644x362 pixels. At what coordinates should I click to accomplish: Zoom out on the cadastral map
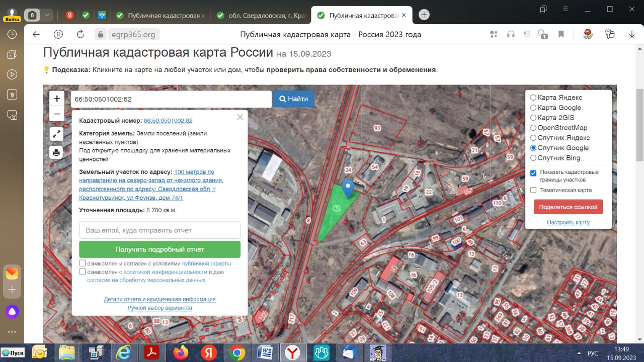[x=57, y=114]
